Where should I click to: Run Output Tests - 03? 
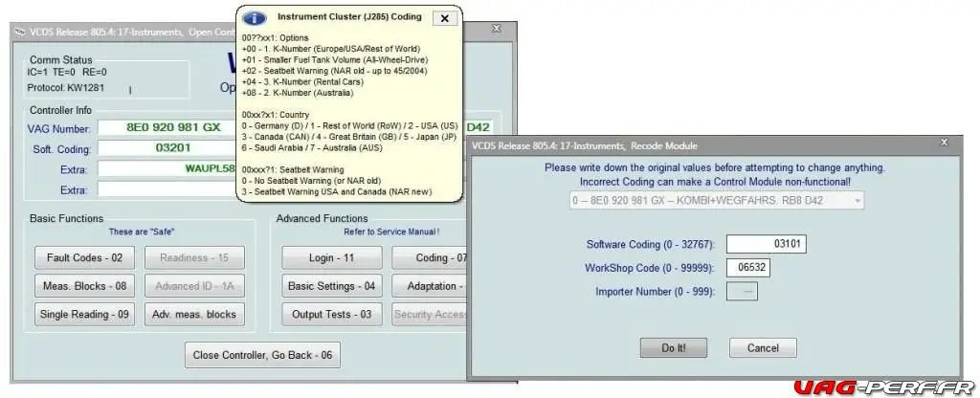pos(332,314)
